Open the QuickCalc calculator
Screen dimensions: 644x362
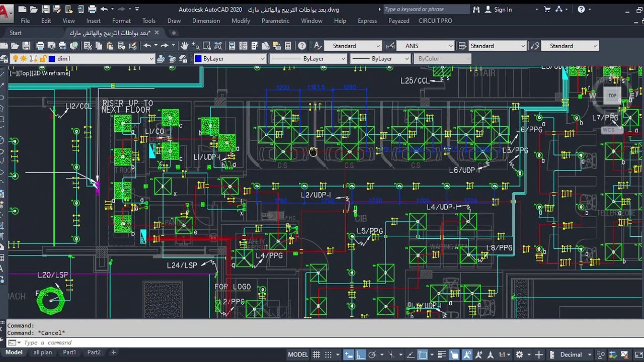288,46
